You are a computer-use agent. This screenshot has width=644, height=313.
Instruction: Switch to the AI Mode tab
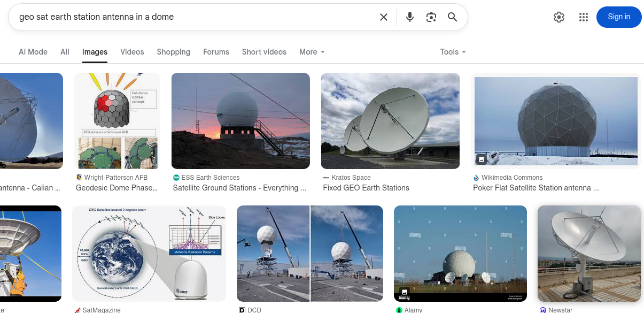(33, 52)
